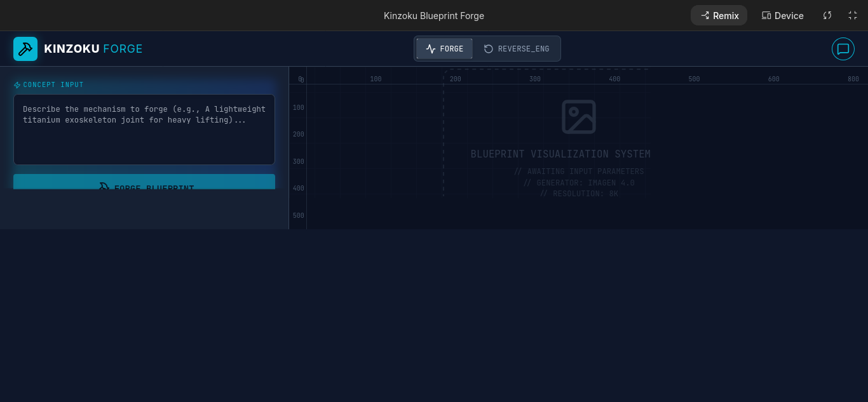
Task: Click the Kinzoku Forge hammer logo
Action: click(x=25, y=49)
